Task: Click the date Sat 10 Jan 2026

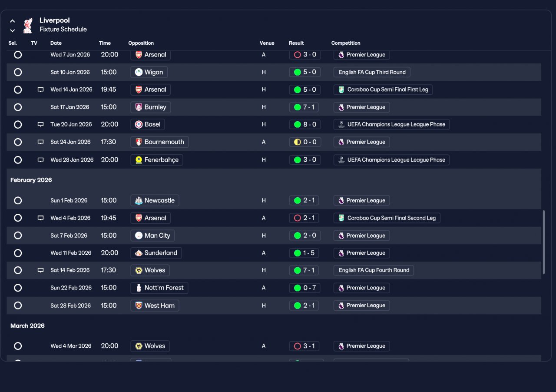Action: click(70, 72)
